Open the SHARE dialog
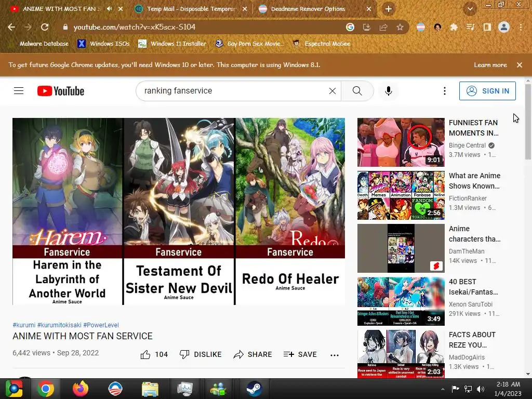Screen dimensions: 532x399 253,354
